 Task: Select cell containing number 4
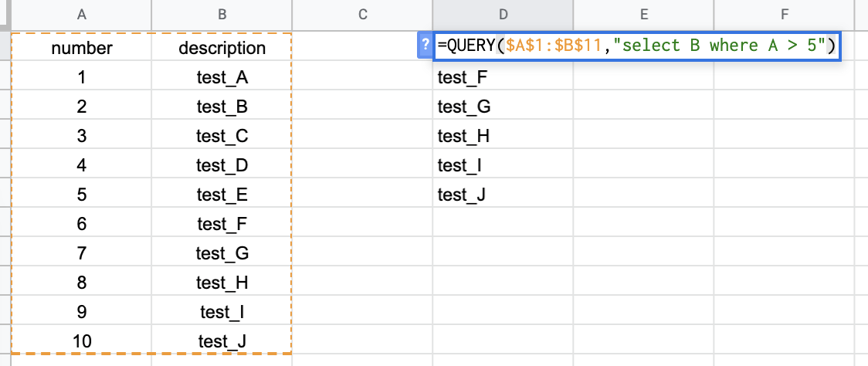click(81, 165)
